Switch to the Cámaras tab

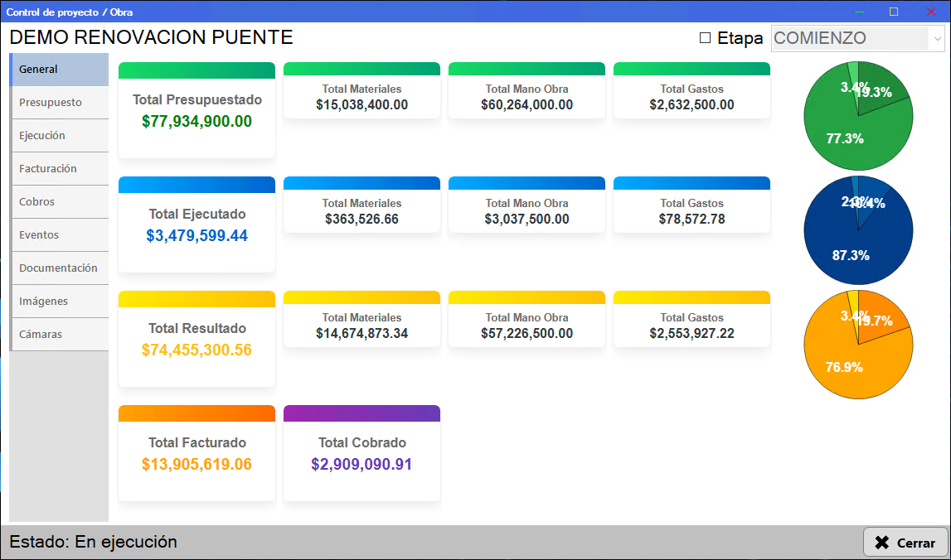(41, 335)
